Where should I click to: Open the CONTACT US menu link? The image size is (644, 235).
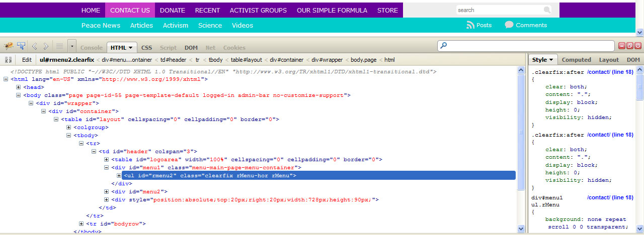tap(130, 10)
